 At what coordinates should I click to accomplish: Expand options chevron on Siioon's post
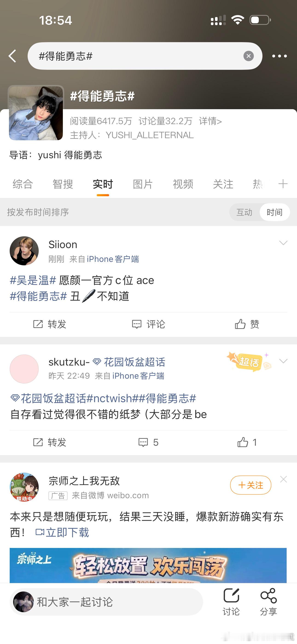[283, 243]
